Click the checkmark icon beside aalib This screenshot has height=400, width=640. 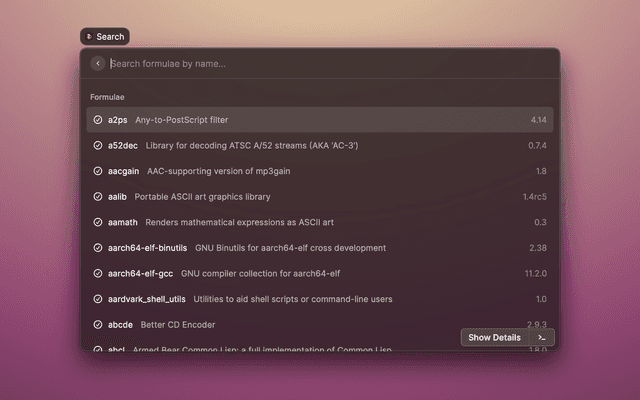[98, 197]
